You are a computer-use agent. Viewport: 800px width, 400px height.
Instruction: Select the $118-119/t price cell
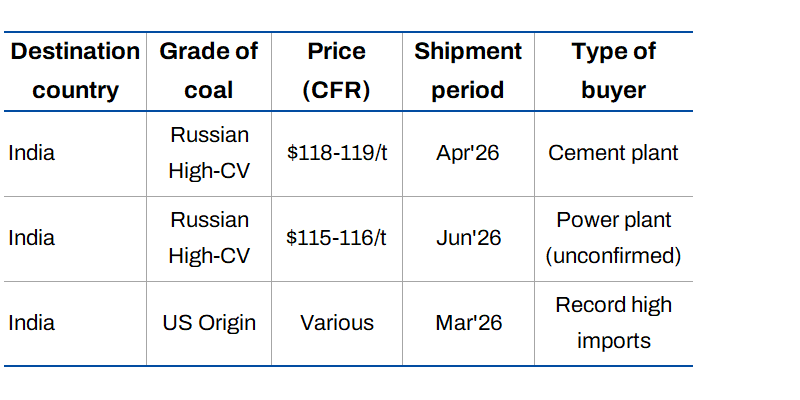[x=336, y=153]
